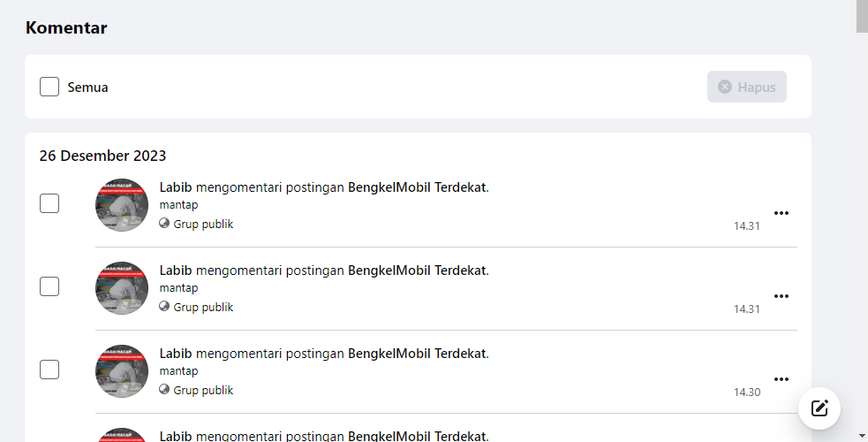Click profile thumbnail of the 14.30 comment
868x442 pixels.
(122, 371)
